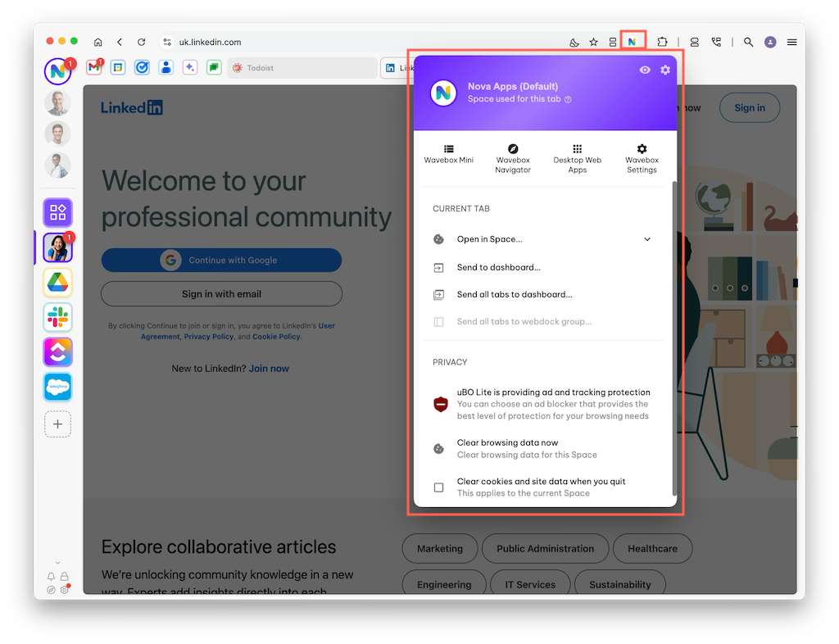Expand the sidebar chevron above the bell
Screen dimensions: 839x644
coord(58,563)
